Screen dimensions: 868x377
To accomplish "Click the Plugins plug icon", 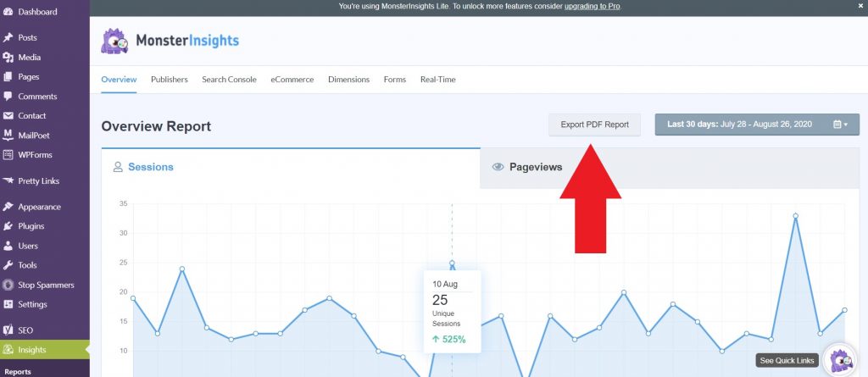I will click(x=8, y=226).
